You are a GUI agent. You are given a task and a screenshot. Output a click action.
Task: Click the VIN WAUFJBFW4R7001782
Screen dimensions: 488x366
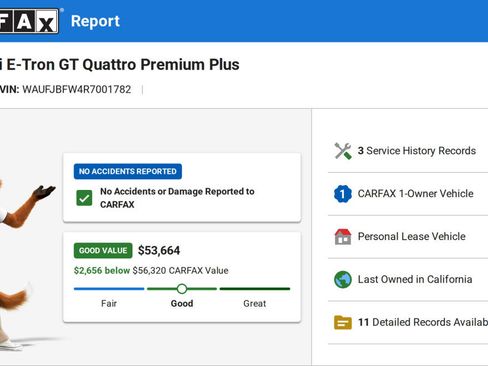click(x=77, y=89)
